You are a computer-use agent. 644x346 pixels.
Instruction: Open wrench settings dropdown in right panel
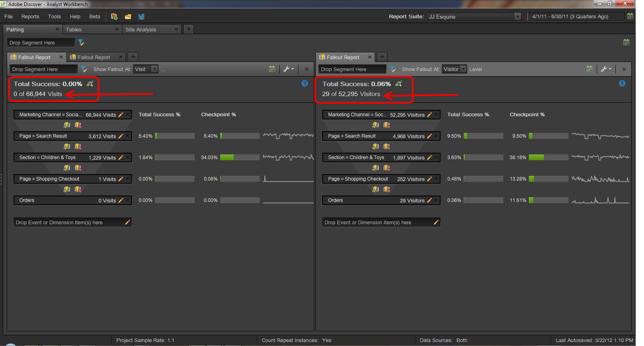606,69
